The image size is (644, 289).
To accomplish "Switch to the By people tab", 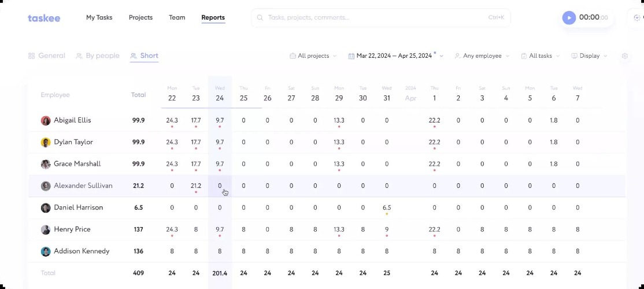I will 98,56.
